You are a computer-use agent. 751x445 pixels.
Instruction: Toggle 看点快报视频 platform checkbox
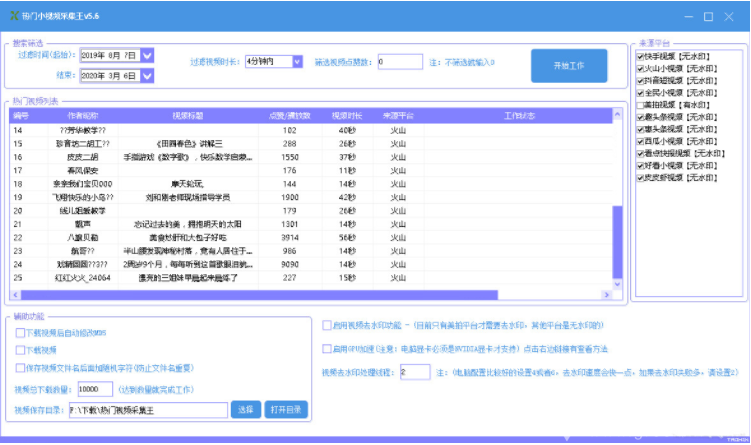[640, 153]
